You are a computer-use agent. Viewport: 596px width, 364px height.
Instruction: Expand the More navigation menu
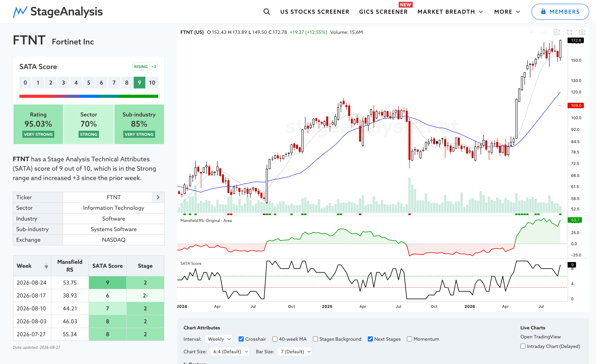507,12
